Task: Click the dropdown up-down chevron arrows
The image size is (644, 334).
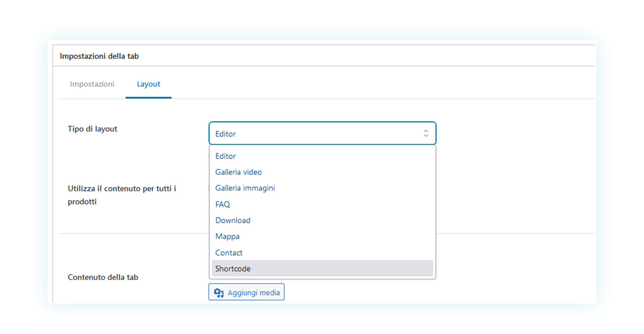Action: [x=426, y=133]
